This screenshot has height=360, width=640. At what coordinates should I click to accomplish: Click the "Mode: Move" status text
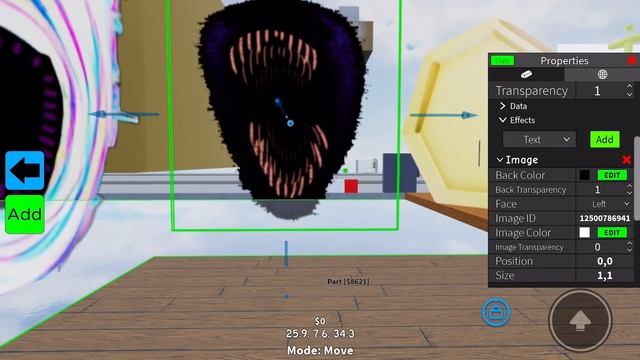pyautogui.click(x=320, y=350)
